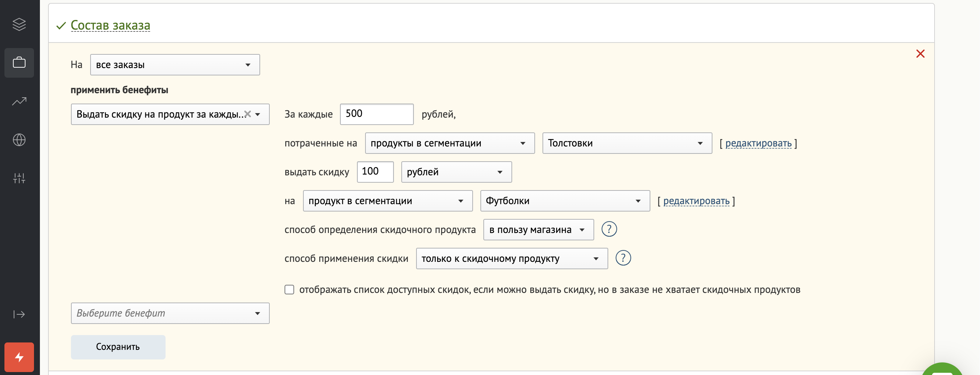Screen dimensions: 980x375
Task: Clear the selected benefit with the x
Action: coord(247,114)
